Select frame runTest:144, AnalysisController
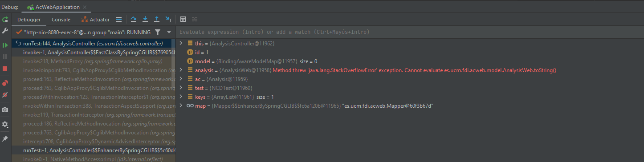Viewport: 644px width, 162px height. click(x=94, y=44)
